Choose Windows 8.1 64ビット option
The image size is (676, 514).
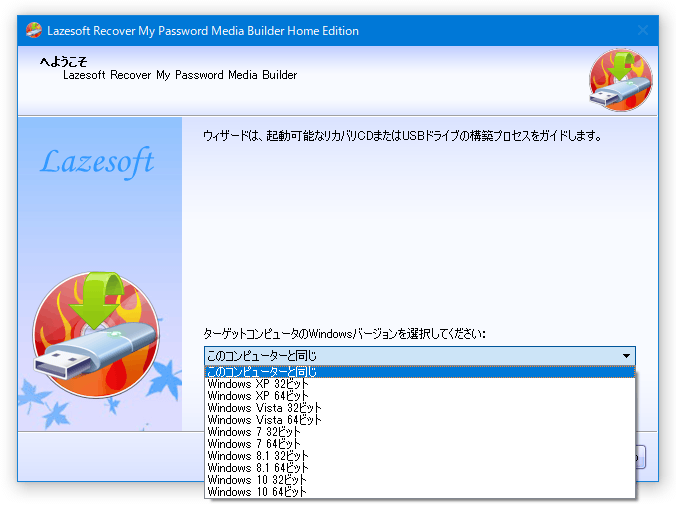420,468
